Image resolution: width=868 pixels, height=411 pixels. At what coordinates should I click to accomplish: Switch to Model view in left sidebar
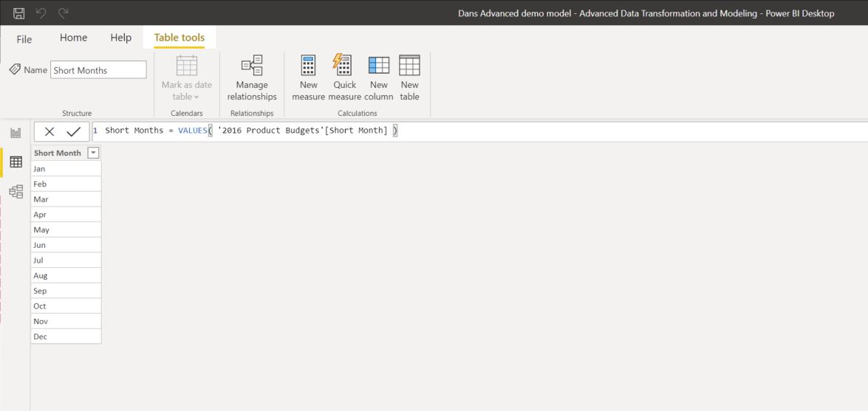coord(16,191)
